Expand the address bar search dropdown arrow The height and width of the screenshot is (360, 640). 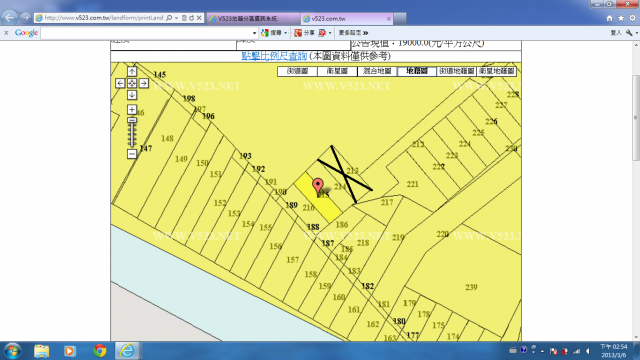pyautogui.click(x=176, y=18)
